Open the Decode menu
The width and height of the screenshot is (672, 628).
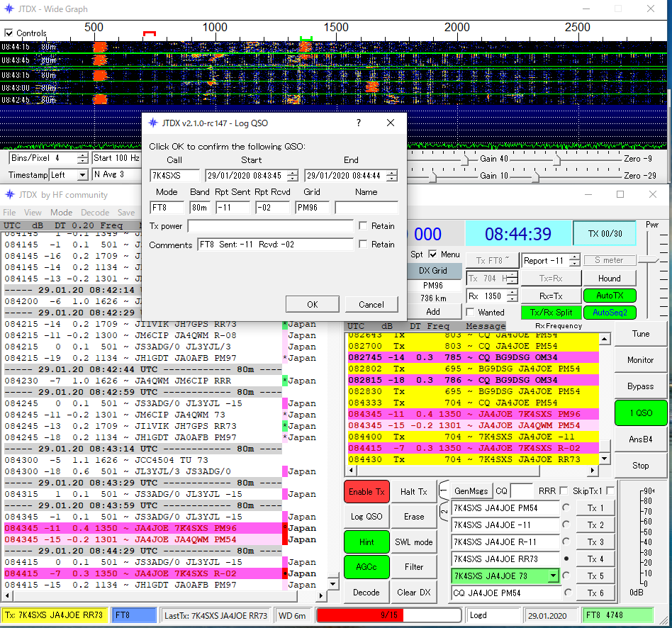coord(94,213)
